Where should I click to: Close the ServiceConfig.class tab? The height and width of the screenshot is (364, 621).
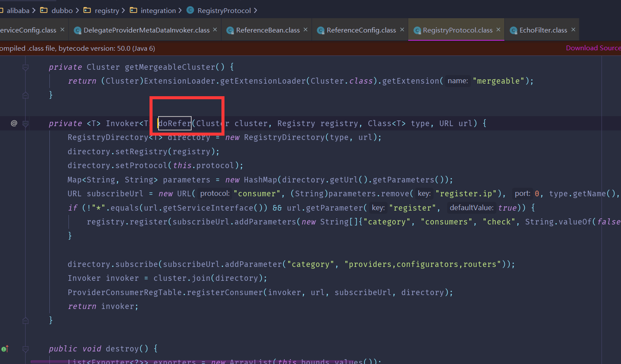(62, 30)
